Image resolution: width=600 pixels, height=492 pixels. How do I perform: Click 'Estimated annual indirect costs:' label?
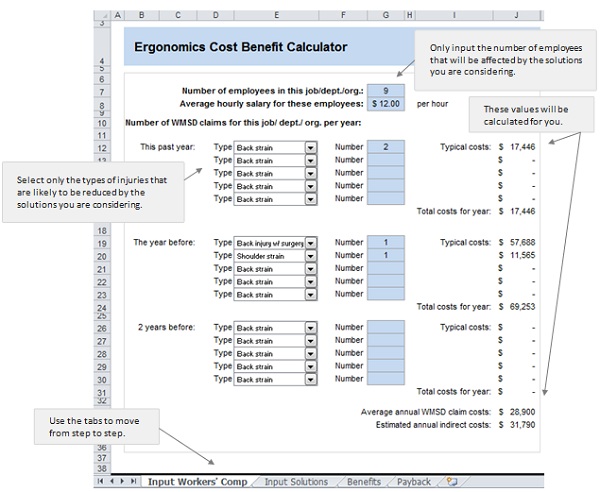coord(433,425)
